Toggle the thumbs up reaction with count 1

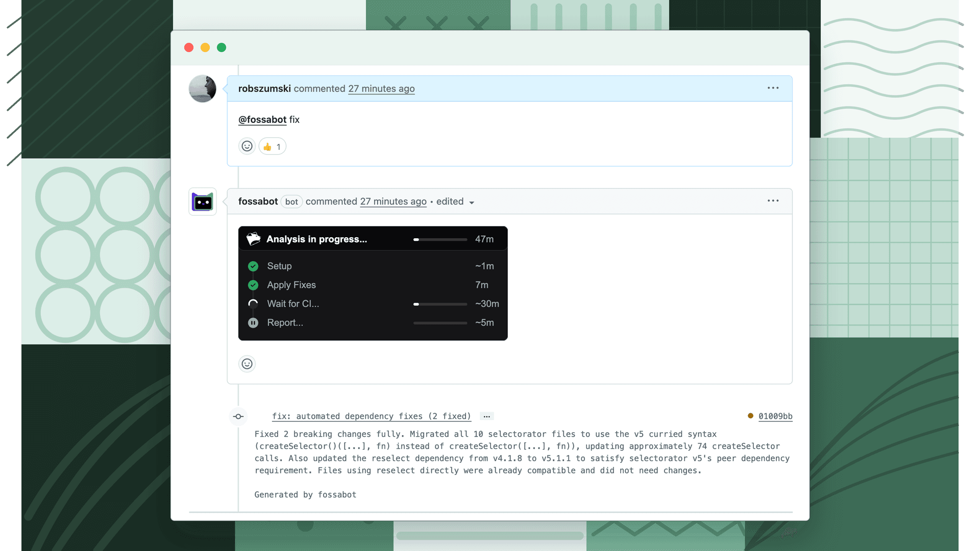coord(273,146)
